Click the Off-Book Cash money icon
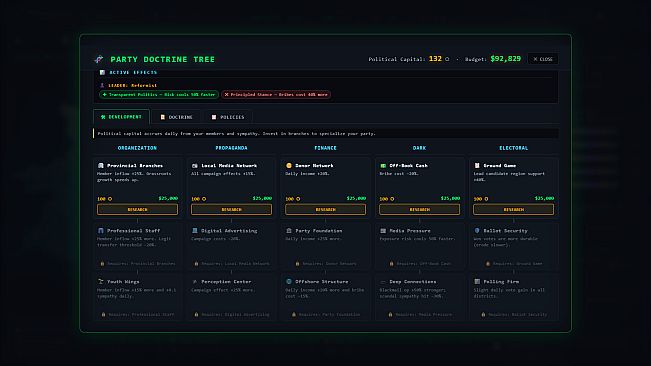 [383, 166]
